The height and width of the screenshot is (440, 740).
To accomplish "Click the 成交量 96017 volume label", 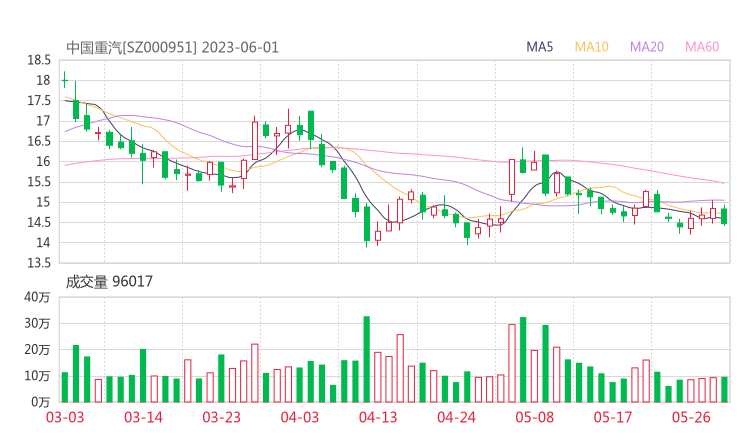I will (x=109, y=282).
